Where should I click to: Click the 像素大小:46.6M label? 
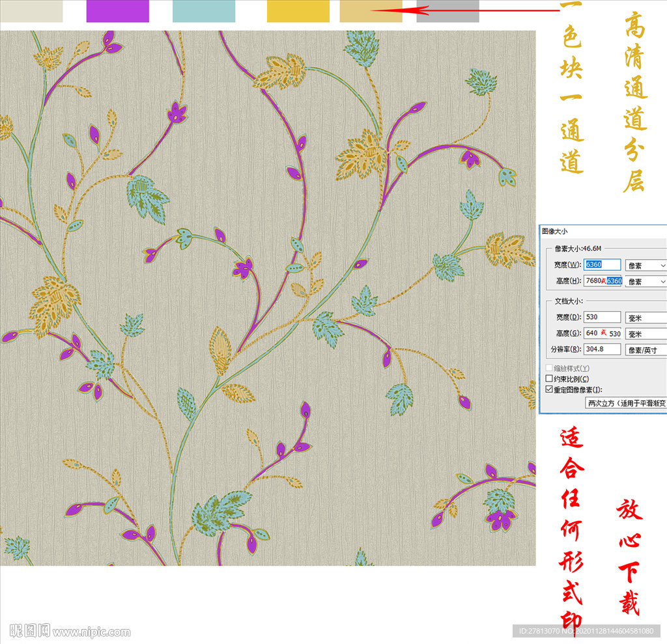578,248
